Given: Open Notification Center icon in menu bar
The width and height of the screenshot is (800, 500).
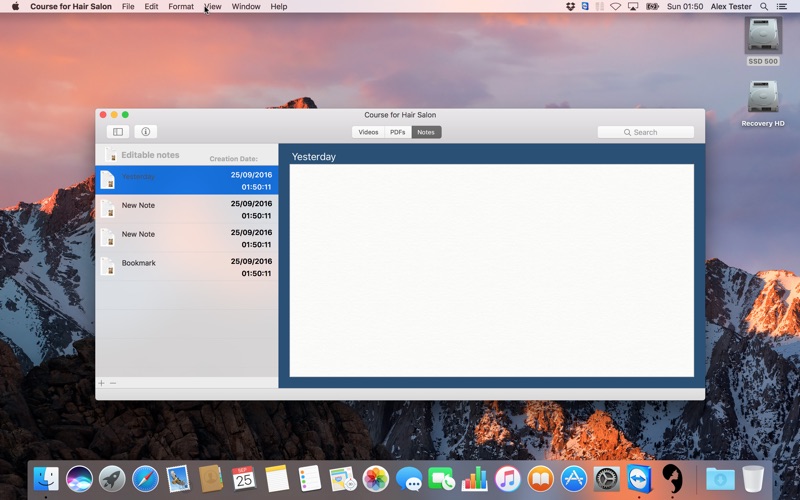Looking at the screenshot, I should [781, 7].
